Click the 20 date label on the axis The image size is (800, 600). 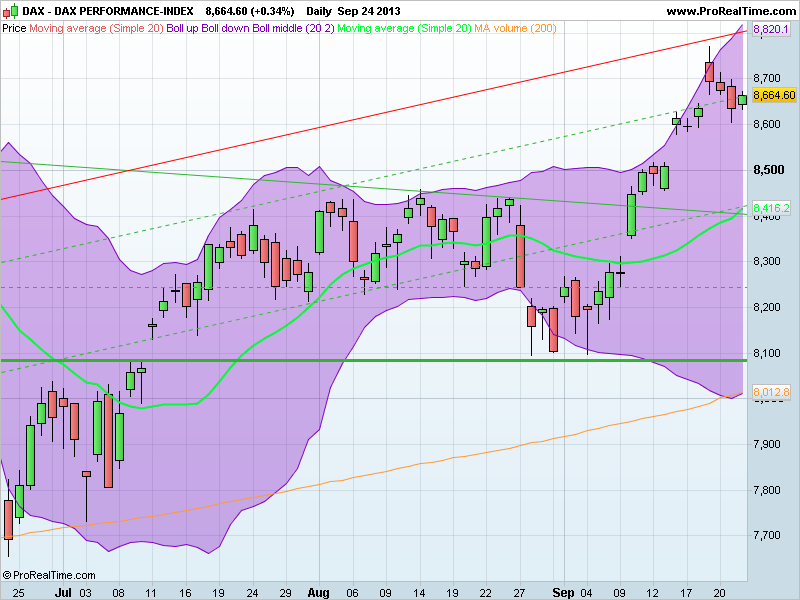tap(719, 593)
